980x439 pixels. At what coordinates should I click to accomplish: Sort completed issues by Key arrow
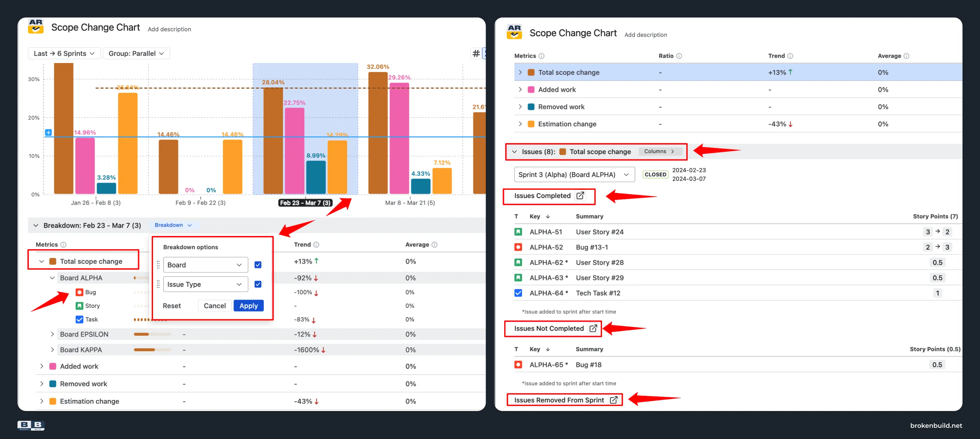point(548,216)
